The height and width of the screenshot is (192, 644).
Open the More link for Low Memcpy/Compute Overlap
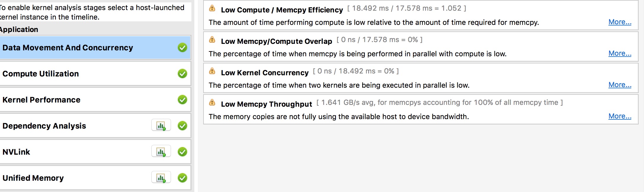tap(620, 53)
